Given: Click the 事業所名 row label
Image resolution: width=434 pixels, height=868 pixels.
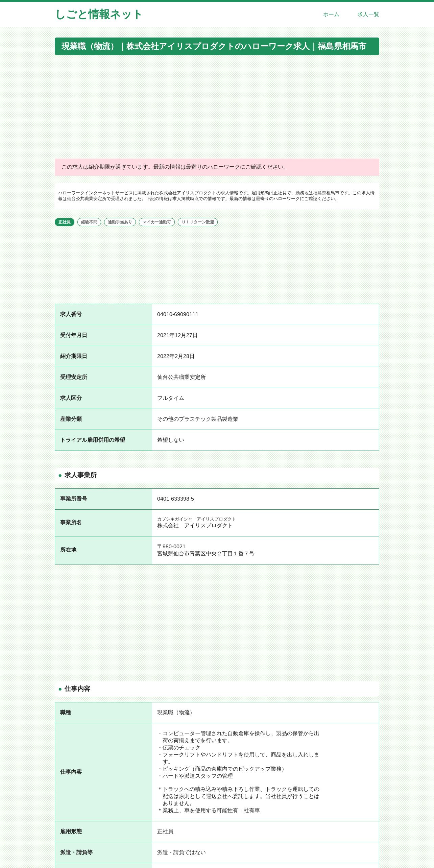Looking at the screenshot, I should point(71,523).
